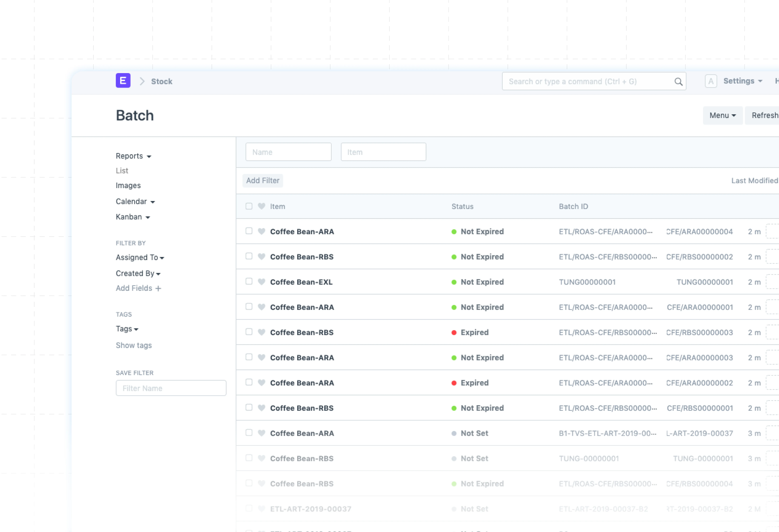
Task: Click the purple E home logo
Action: (x=123, y=81)
